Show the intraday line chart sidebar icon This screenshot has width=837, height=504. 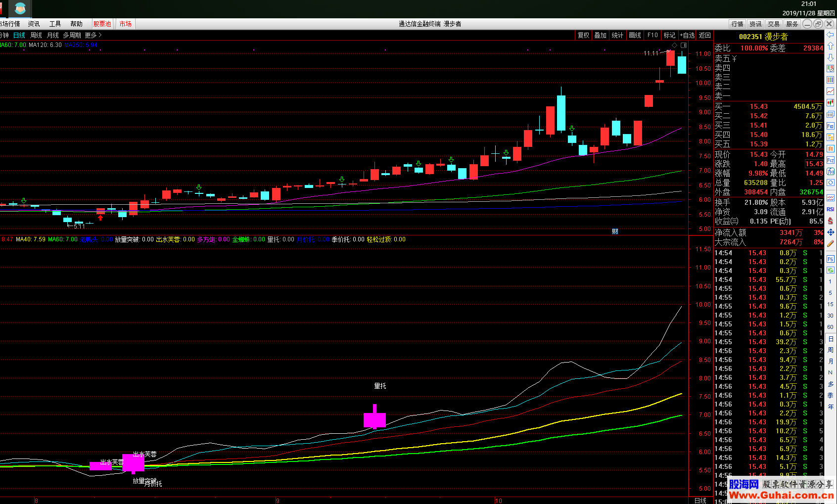tap(830, 92)
